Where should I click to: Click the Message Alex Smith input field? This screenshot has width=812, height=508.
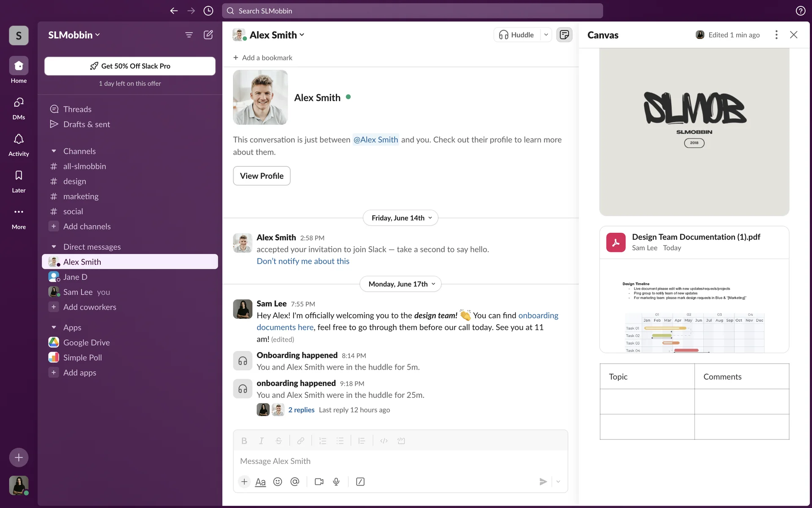tap(400, 461)
